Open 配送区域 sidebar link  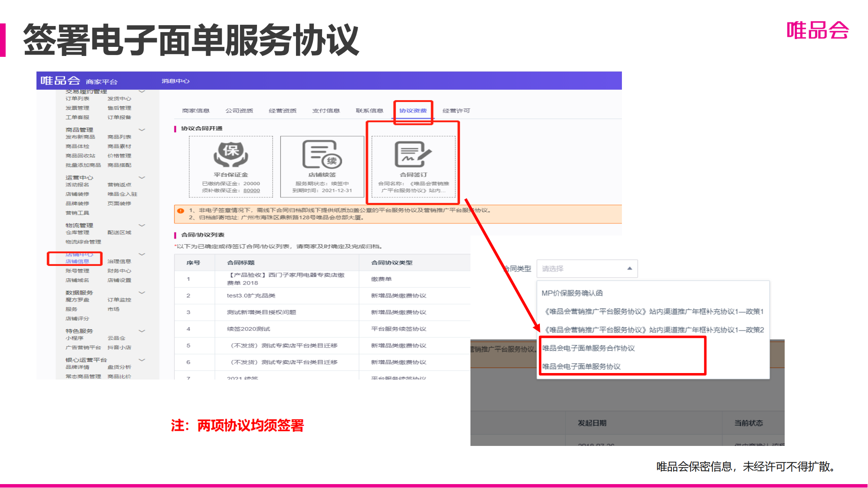point(119,233)
